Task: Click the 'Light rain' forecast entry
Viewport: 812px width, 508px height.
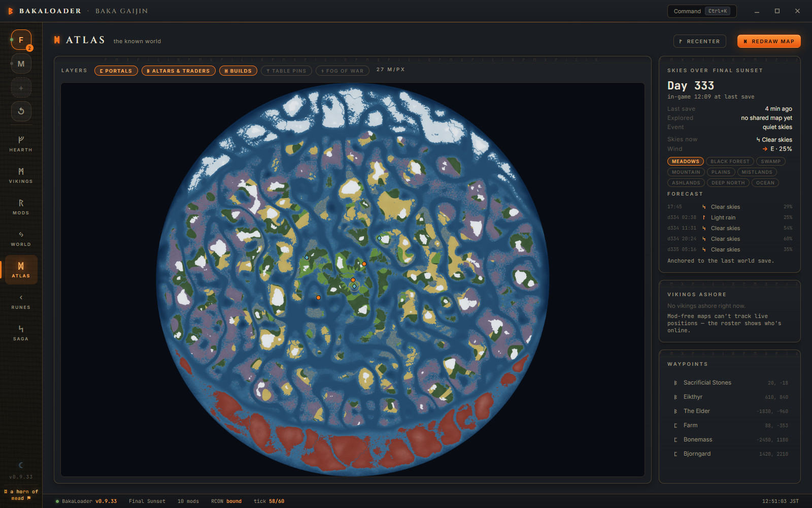Action: tap(730, 217)
